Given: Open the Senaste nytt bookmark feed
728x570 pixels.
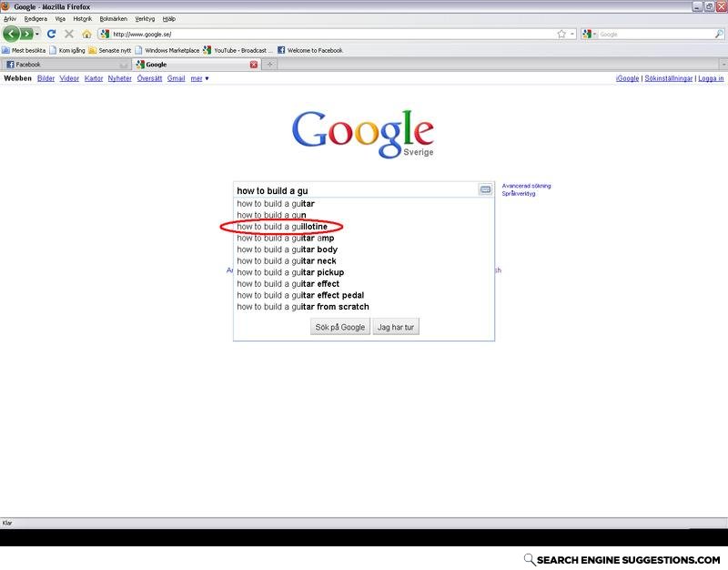Looking at the screenshot, I should pos(110,50).
